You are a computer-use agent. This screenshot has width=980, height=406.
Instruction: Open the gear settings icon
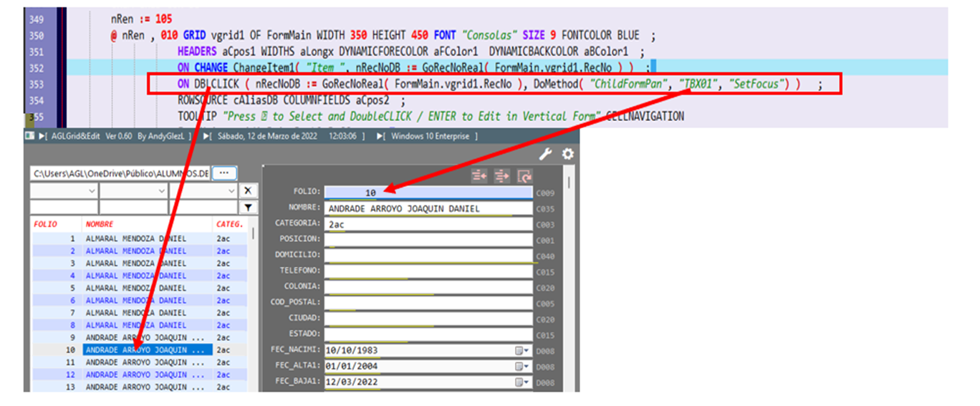[567, 154]
